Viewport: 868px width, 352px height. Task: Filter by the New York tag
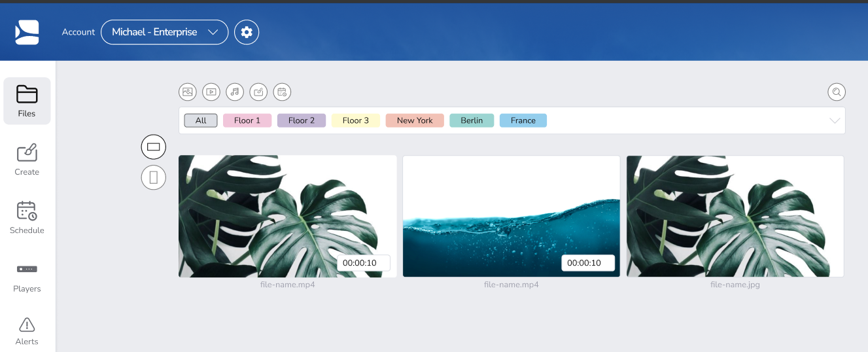click(415, 120)
